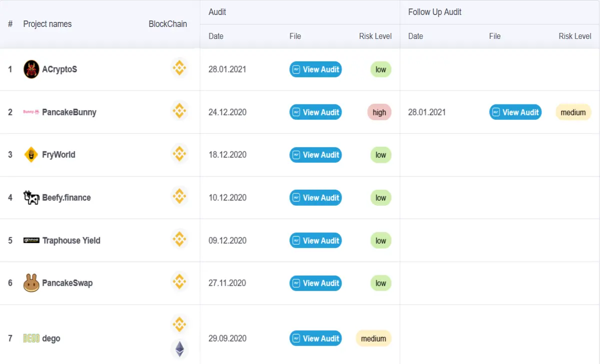Click audit date 10.12.2020
The height and width of the screenshot is (364, 600).
(x=227, y=198)
